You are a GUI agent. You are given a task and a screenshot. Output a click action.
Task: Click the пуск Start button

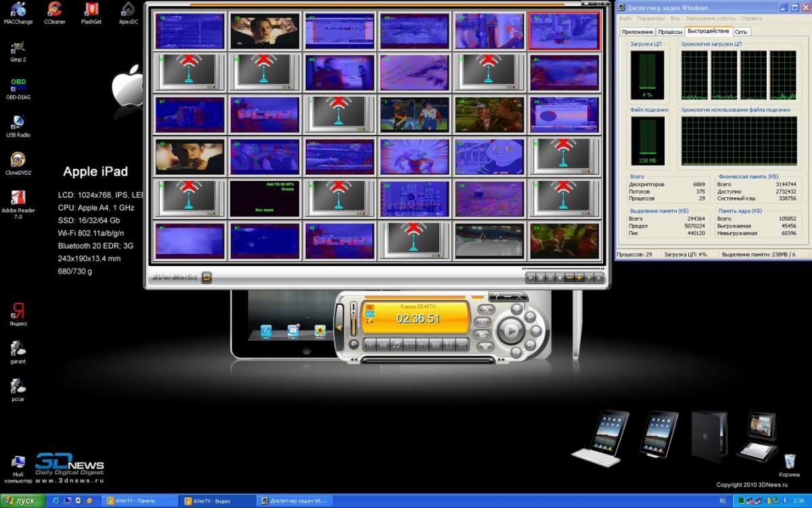[x=22, y=501]
